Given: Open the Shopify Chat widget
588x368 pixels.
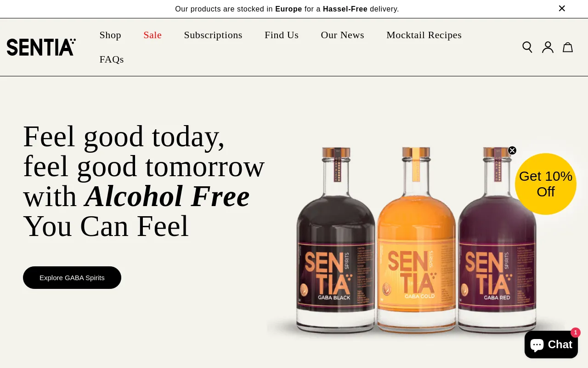Looking at the screenshot, I should pos(551,345).
